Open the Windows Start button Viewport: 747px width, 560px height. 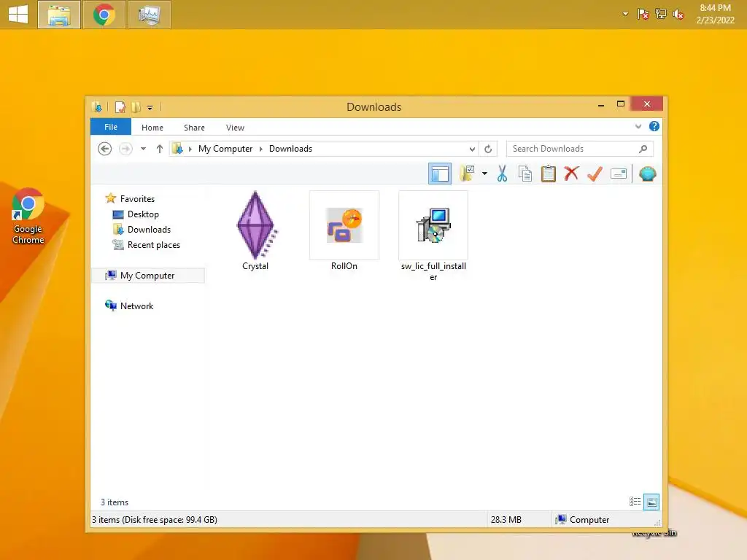pos(18,15)
